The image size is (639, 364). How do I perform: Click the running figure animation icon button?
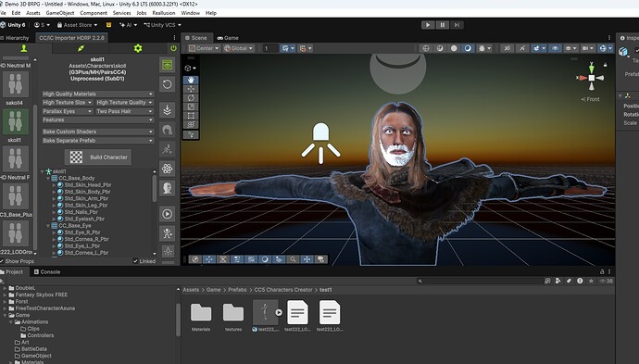[167, 150]
